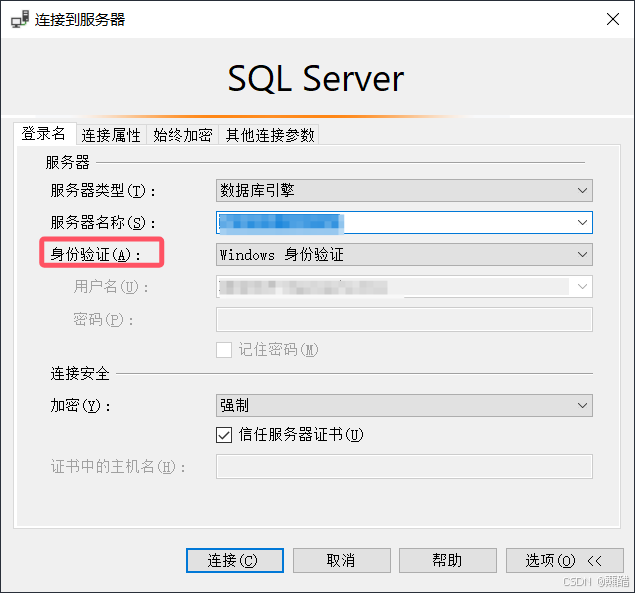Open the 始终加密 tab
Image resolution: width=635 pixels, height=593 pixels.
pyautogui.click(x=183, y=135)
